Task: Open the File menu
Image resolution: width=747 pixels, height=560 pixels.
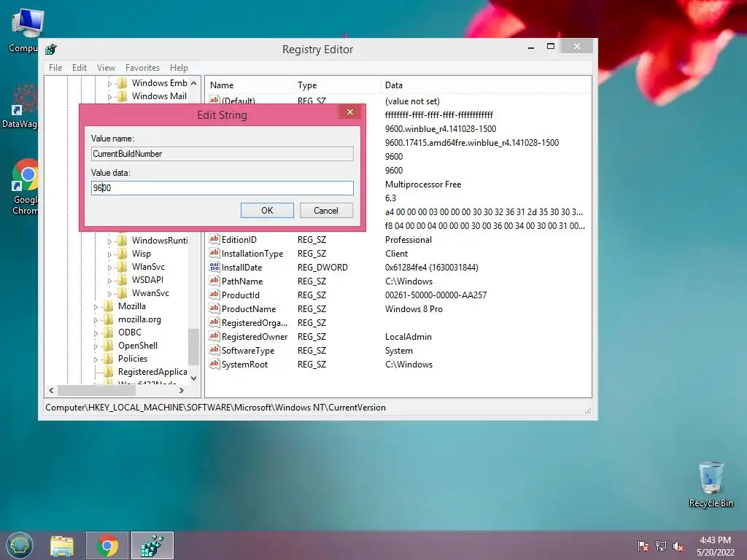Action: point(55,68)
